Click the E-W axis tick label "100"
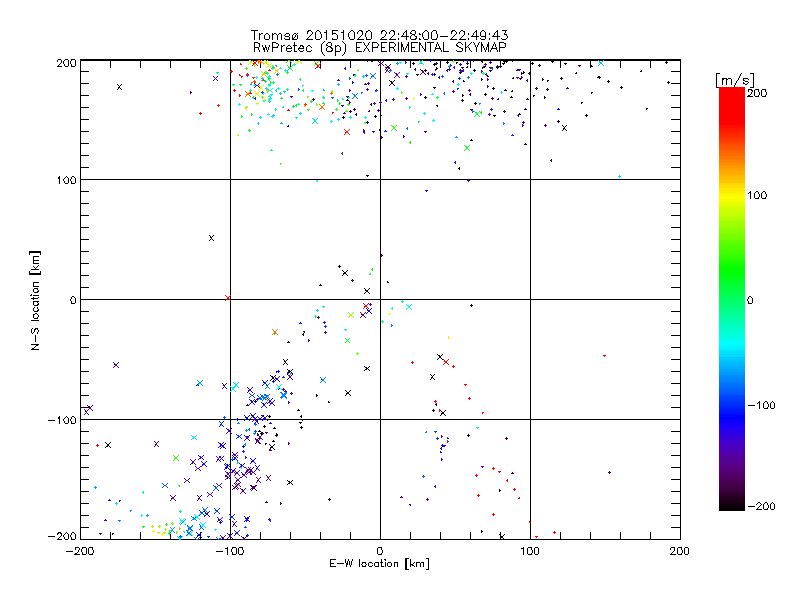Screen dimensions: 800x600 (530, 551)
